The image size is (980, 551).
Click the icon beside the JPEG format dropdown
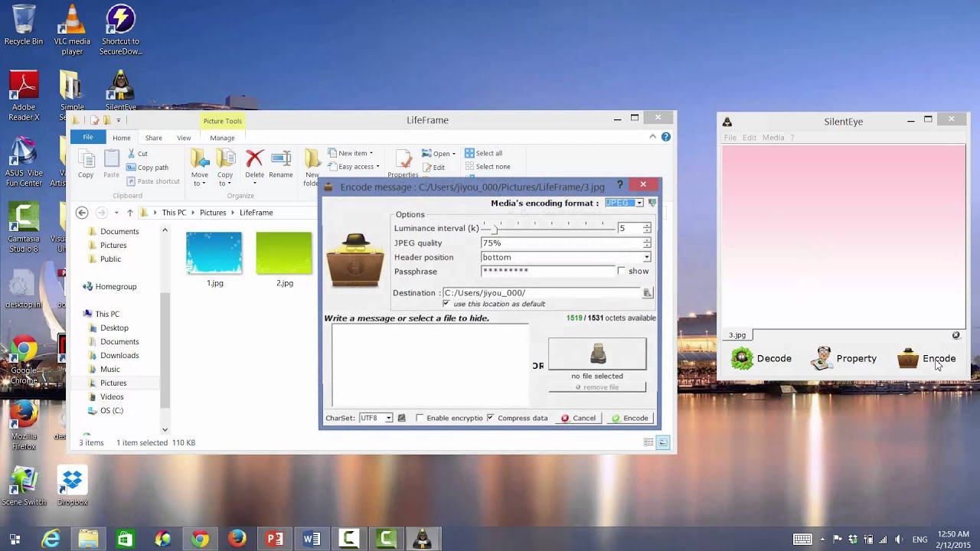point(652,203)
